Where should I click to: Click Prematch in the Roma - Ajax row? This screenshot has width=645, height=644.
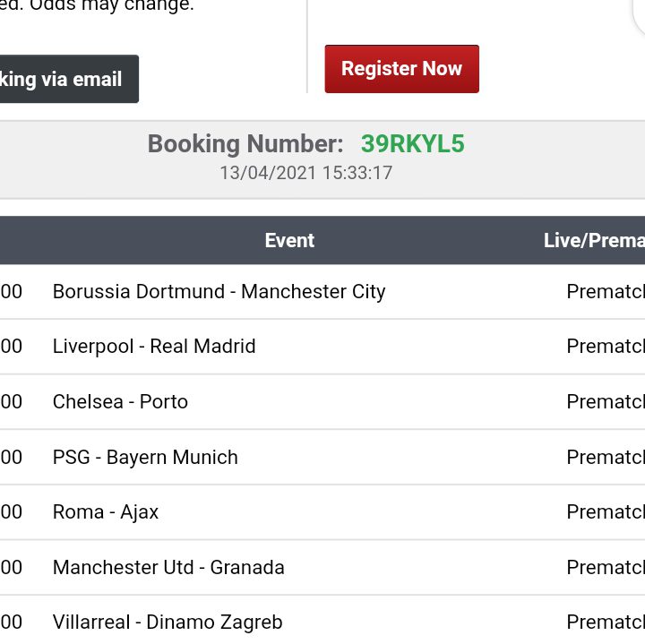(x=605, y=512)
